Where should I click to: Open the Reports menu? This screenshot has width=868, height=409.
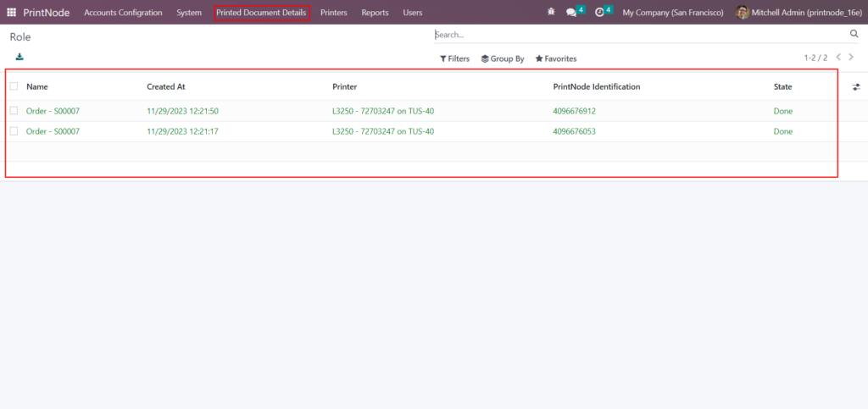click(x=375, y=12)
